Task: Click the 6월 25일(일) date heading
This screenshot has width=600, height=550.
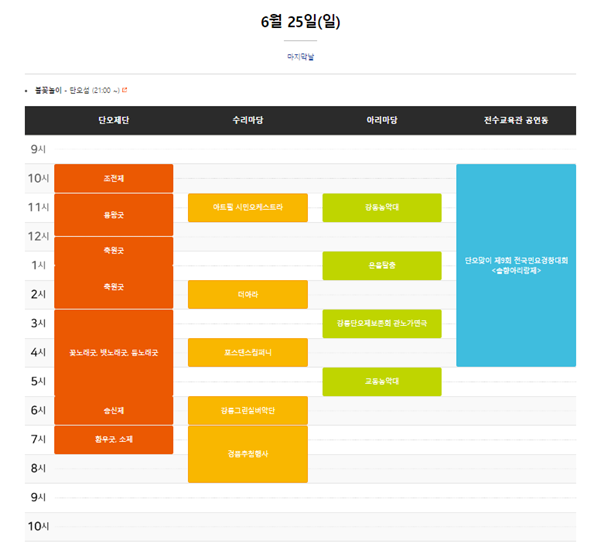Action: pos(300,21)
